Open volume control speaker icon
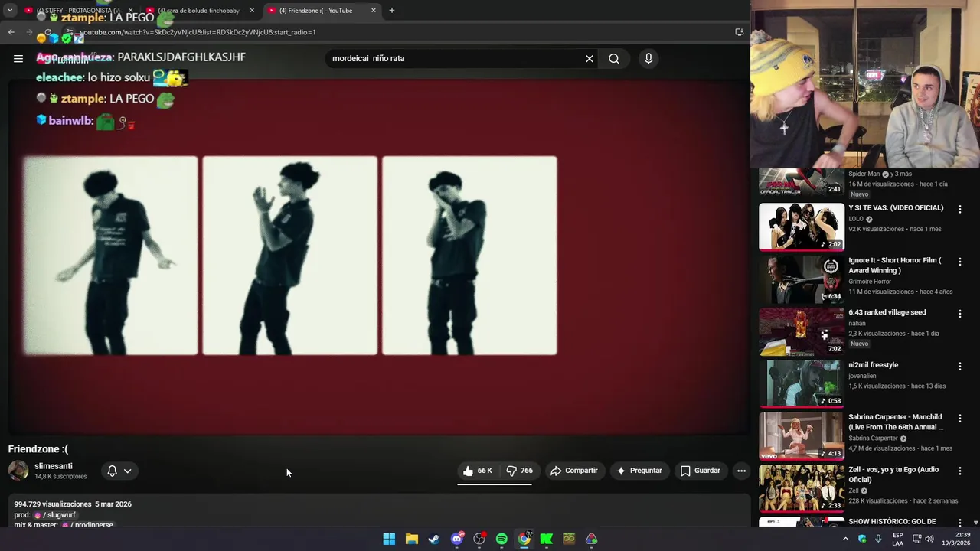This screenshot has height=551, width=980. click(929, 539)
